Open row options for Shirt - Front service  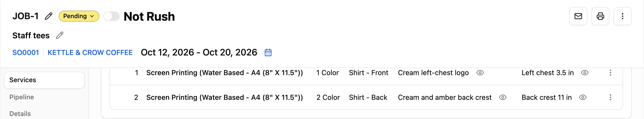611,73
